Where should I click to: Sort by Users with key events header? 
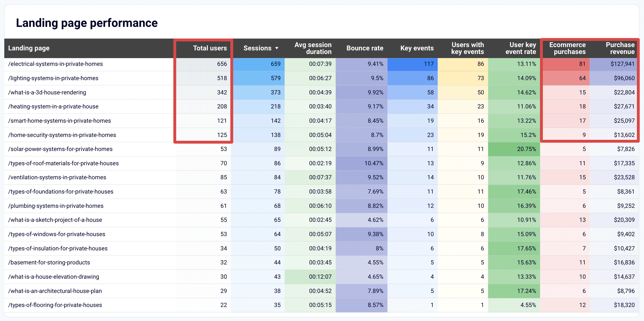[468, 48]
